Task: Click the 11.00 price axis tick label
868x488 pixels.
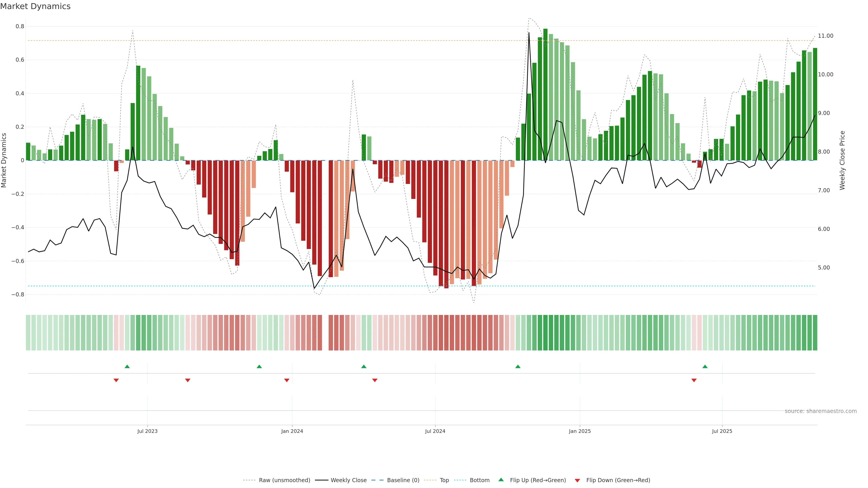Action: 826,36
